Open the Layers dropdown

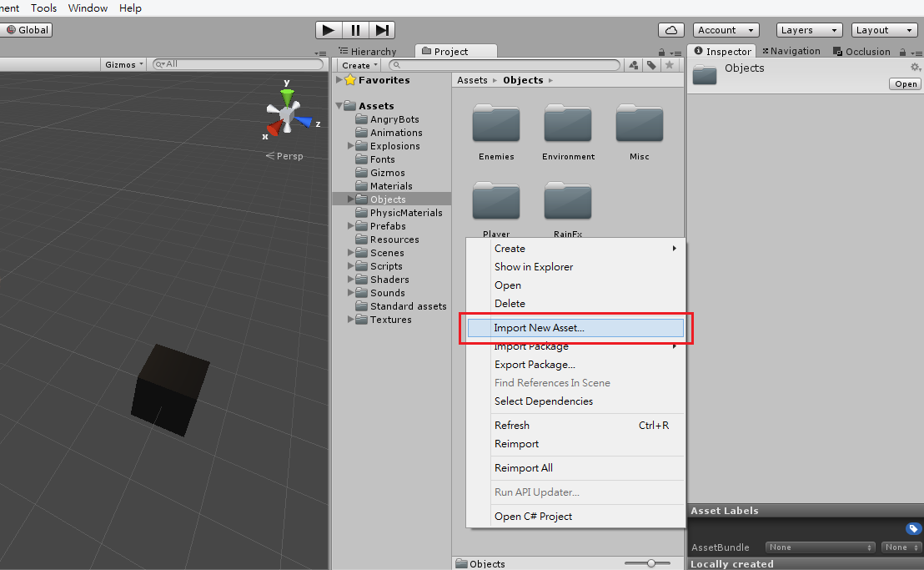[x=808, y=29]
